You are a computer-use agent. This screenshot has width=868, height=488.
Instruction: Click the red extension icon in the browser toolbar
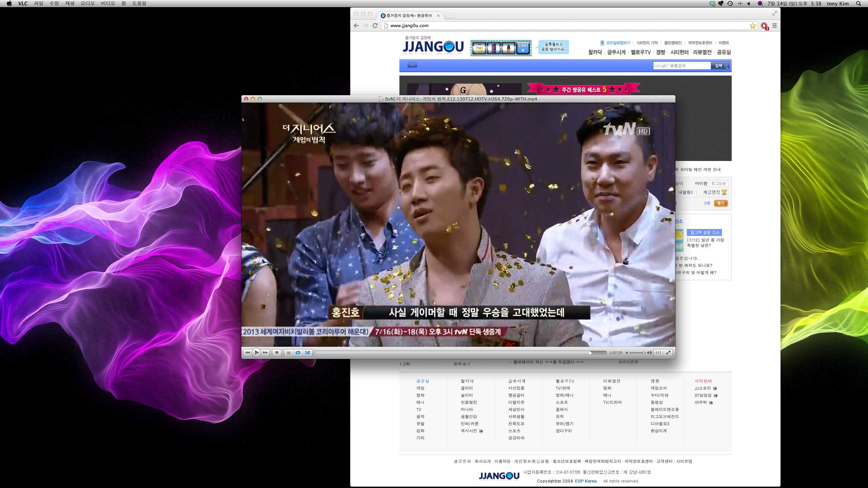[765, 26]
